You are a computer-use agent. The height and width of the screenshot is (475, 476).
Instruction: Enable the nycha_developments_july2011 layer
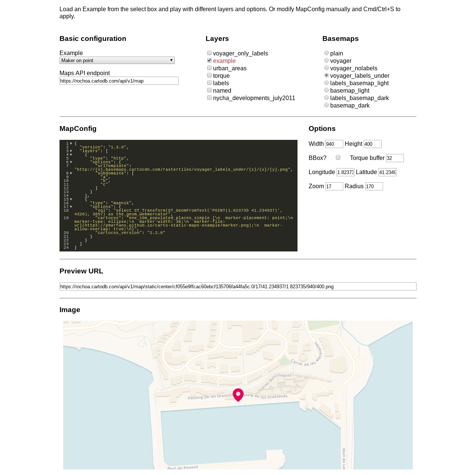[x=209, y=97]
